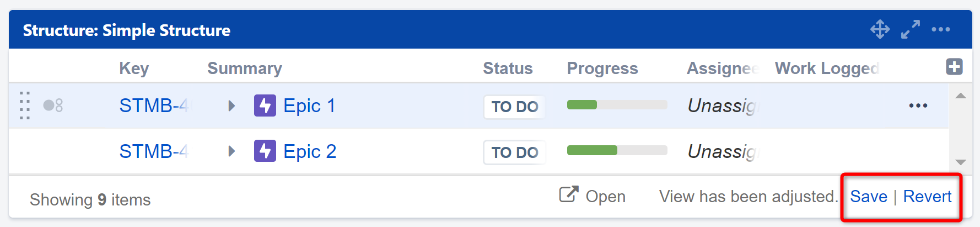This screenshot has width=980, height=227.
Task: Maximize the gadget with expand arrows icon
Action: pos(910,29)
